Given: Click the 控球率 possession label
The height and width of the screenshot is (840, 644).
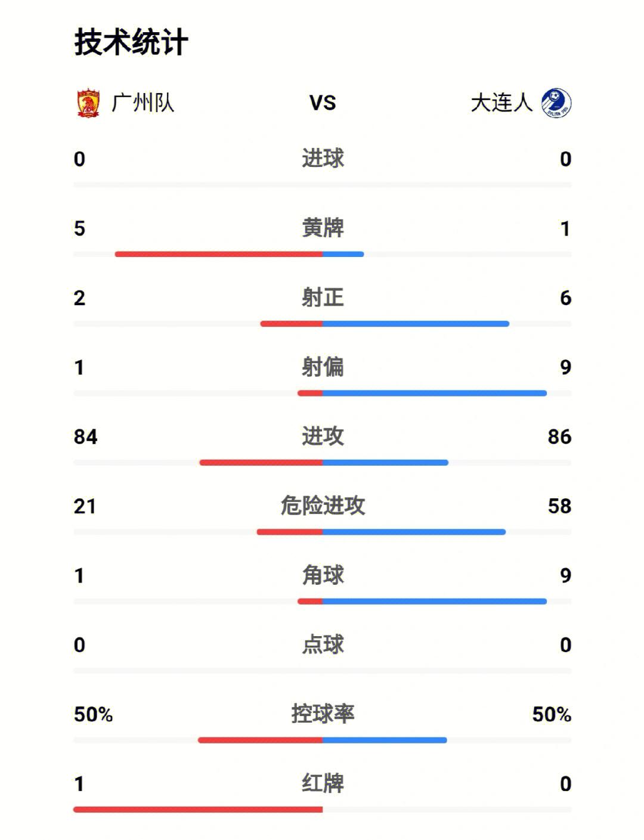Looking at the screenshot, I should [x=323, y=714].
